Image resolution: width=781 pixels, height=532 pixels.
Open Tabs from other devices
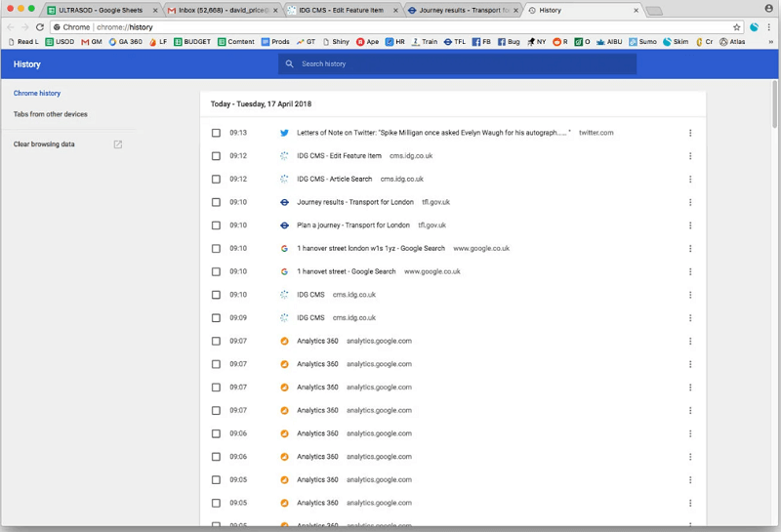pyautogui.click(x=51, y=114)
